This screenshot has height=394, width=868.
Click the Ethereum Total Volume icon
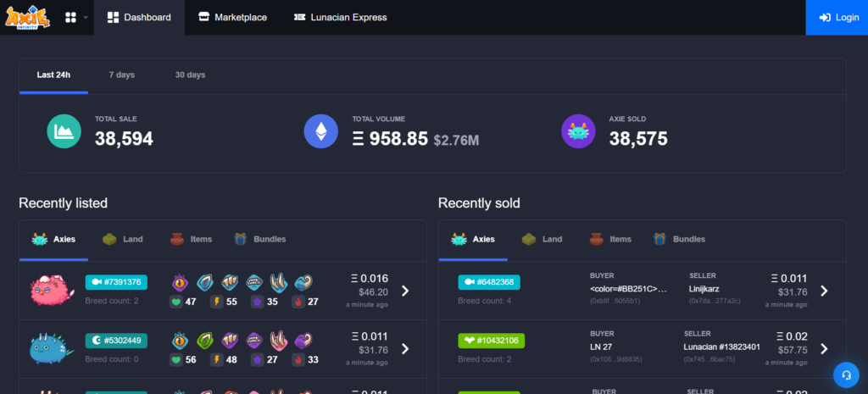click(x=321, y=131)
